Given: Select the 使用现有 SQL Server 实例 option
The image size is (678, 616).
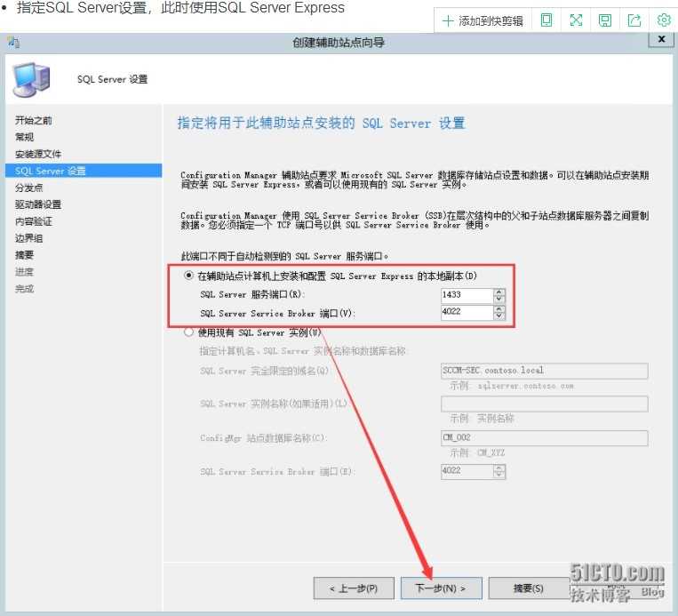Looking at the screenshot, I should pyautogui.click(x=188, y=332).
